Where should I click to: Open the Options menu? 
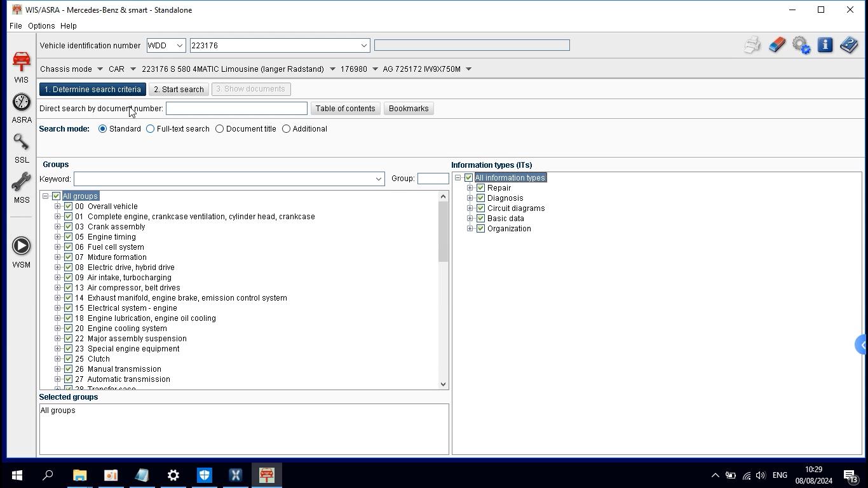[41, 26]
